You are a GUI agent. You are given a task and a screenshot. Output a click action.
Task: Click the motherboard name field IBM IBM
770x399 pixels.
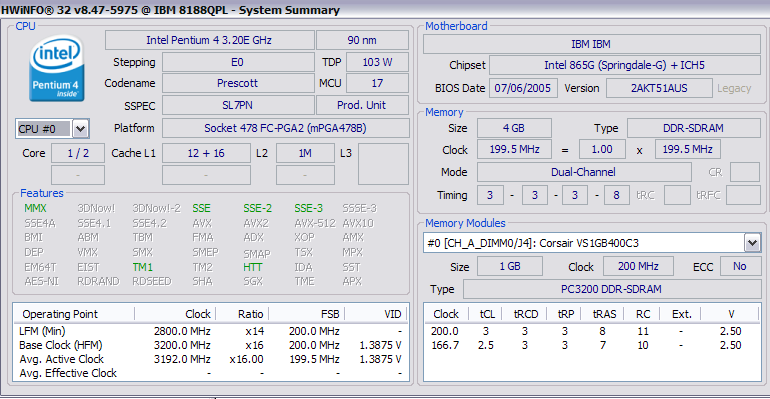coord(592,44)
